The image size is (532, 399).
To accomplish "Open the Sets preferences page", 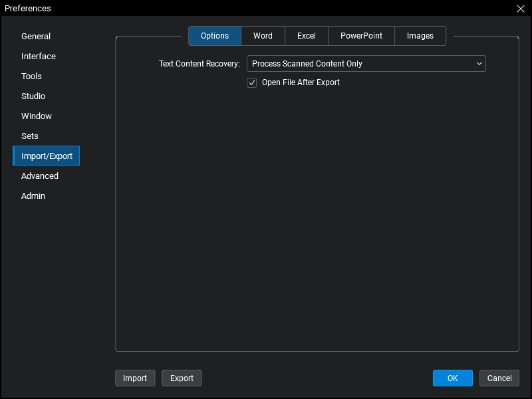I will (30, 136).
